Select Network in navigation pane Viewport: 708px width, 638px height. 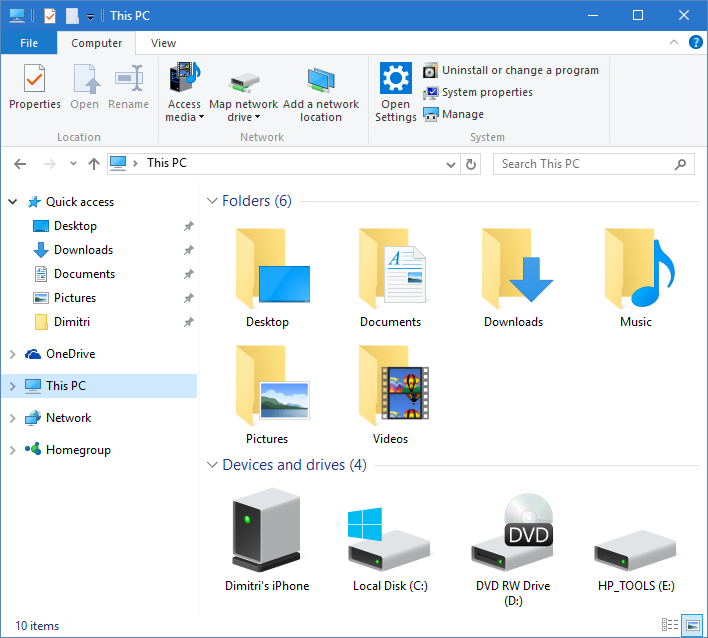point(68,418)
